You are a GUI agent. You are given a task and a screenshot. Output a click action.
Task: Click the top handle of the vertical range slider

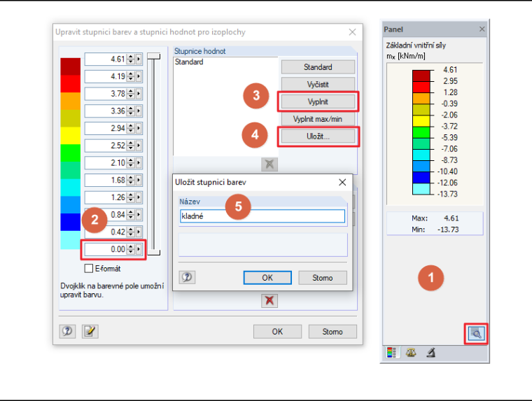[154, 56]
